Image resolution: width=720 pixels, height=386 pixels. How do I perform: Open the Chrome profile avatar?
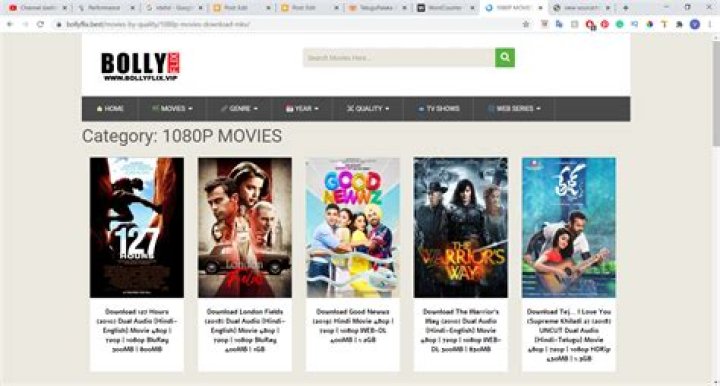click(695, 24)
